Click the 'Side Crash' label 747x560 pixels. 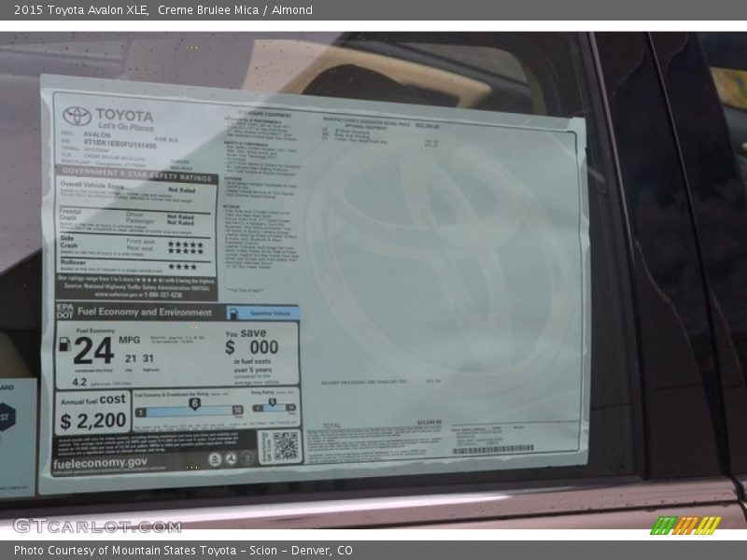68,242
